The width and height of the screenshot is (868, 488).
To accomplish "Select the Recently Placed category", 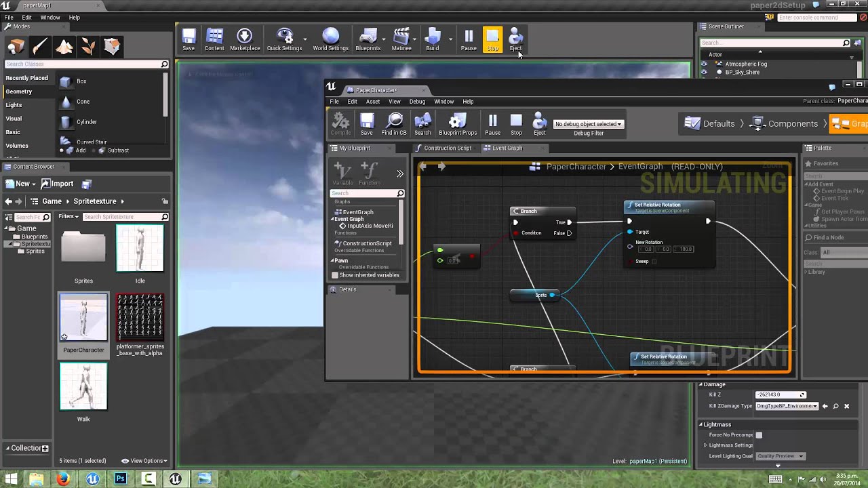I will (x=26, y=78).
